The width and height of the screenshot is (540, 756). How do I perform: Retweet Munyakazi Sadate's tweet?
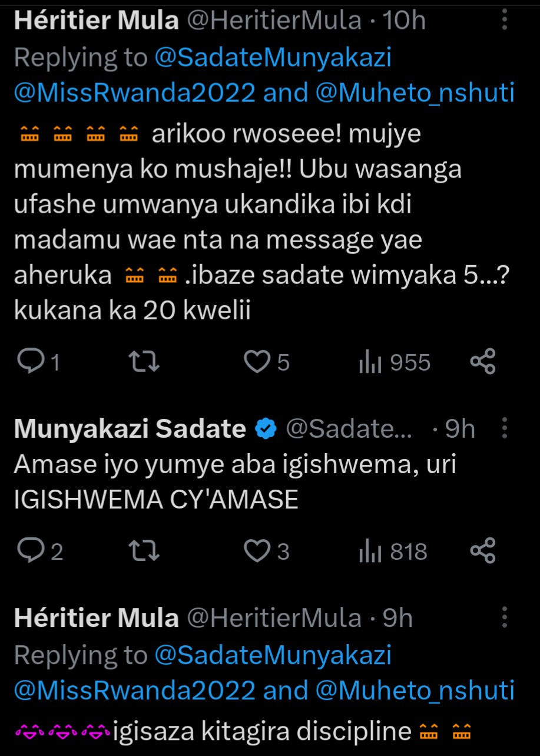click(x=144, y=551)
